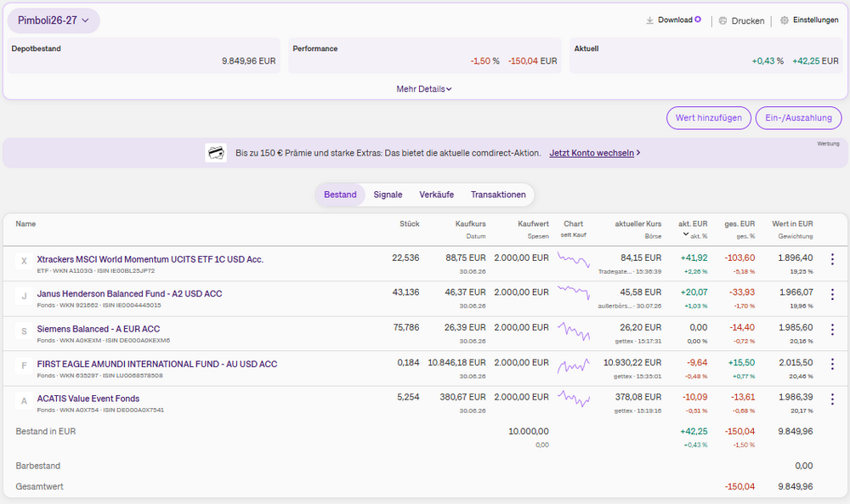Open the Einstellungen gear icon
Screen dimensions: 850x504
tap(784, 20)
